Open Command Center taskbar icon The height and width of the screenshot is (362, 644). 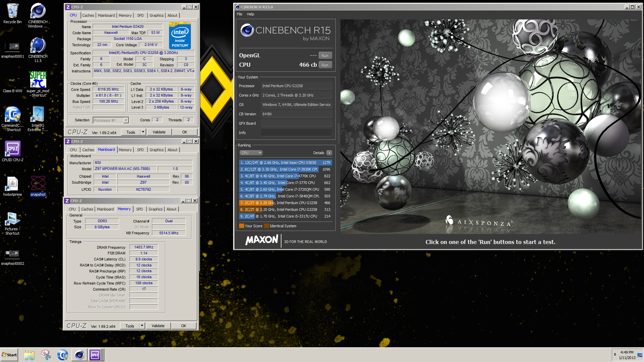tap(62, 355)
